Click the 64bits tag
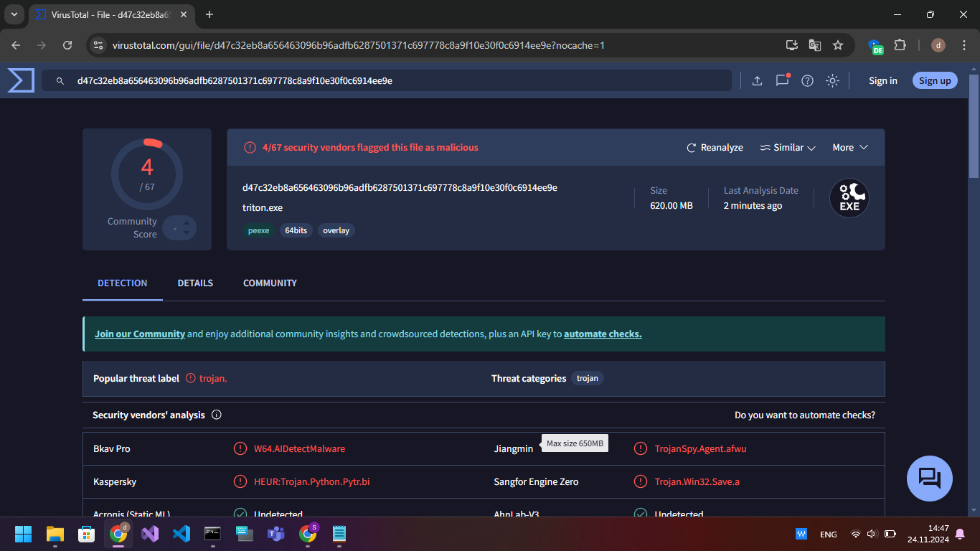The width and height of the screenshot is (980, 551). (x=296, y=230)
